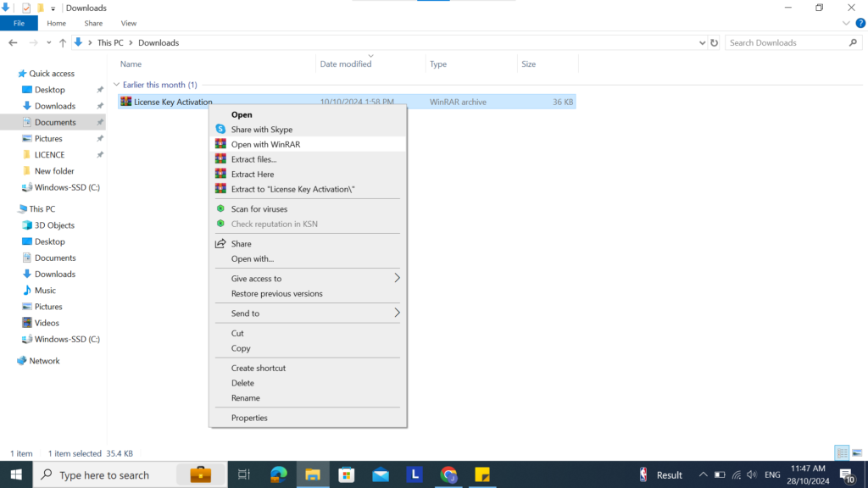This screenshot has width=868, height=488.
Task: Collapse the 'Earlier this month' group
Action: click(116, 85)
